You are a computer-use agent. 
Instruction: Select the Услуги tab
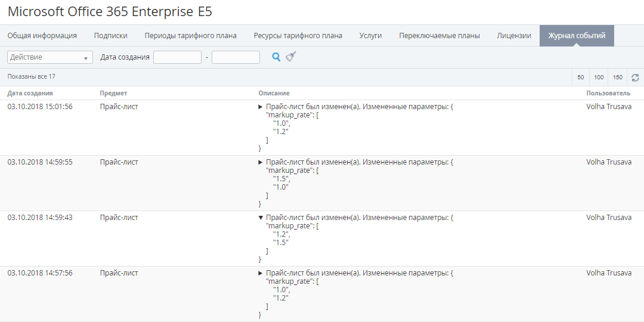(370, 36)
